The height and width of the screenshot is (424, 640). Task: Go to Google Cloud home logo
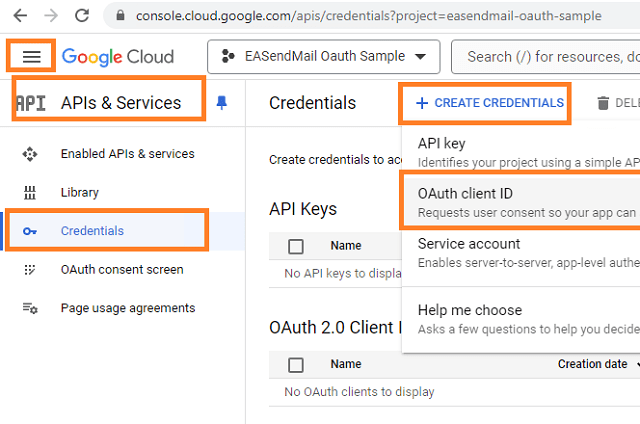coord(118,57)
